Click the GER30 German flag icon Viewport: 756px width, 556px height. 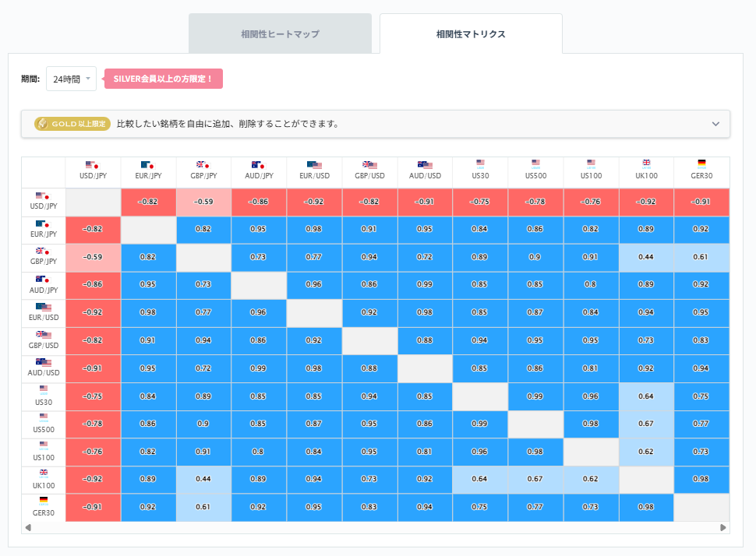pos(701,162)
